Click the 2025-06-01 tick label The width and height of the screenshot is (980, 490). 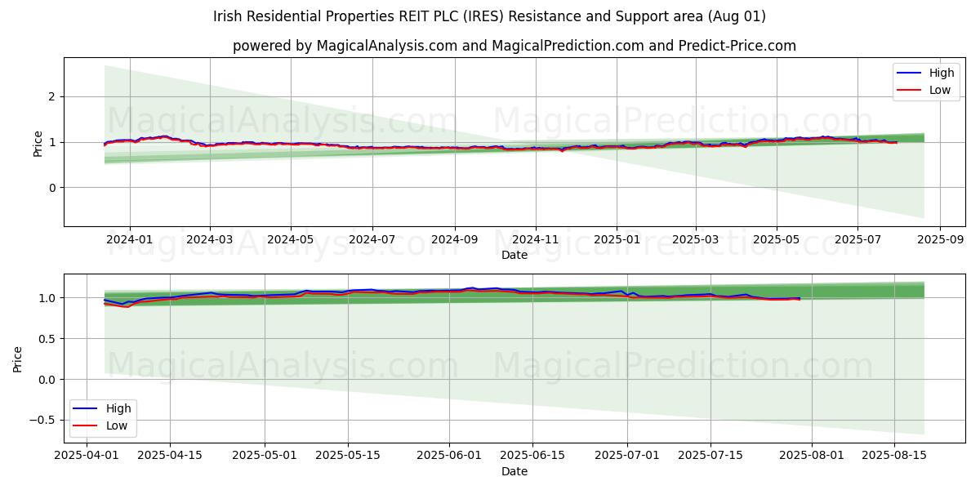(449, 456)
